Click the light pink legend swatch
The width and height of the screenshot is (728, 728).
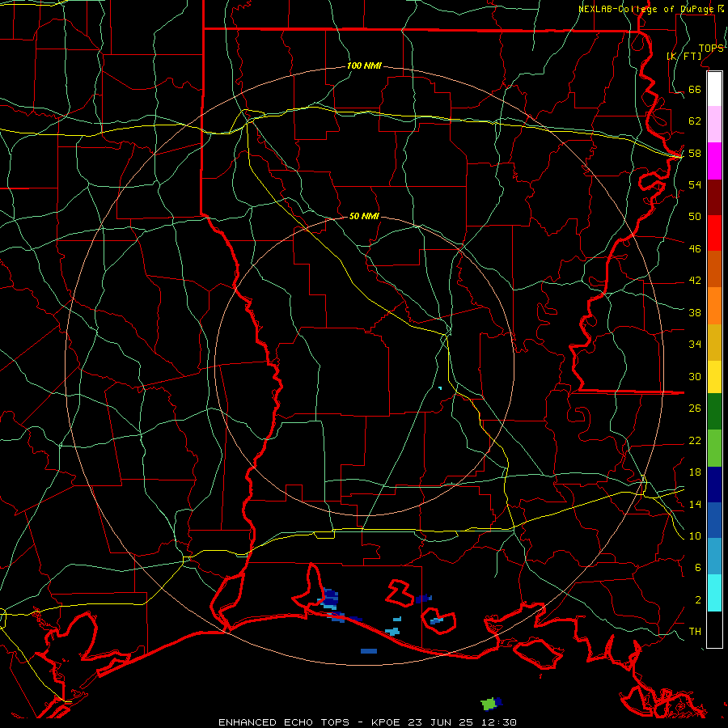(714, 125)
